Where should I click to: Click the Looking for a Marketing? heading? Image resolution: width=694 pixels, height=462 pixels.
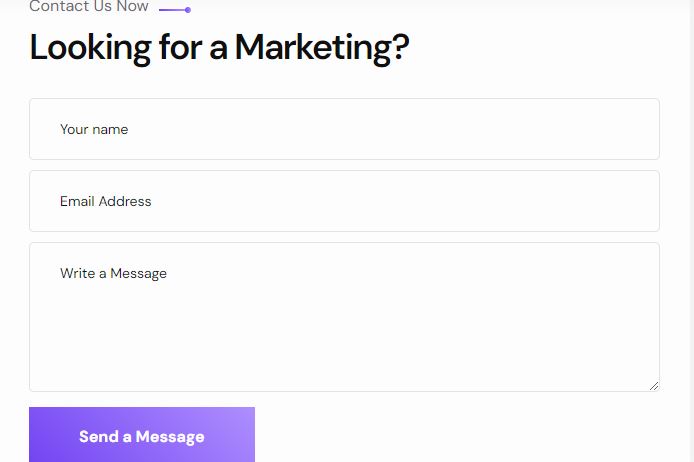219,48
